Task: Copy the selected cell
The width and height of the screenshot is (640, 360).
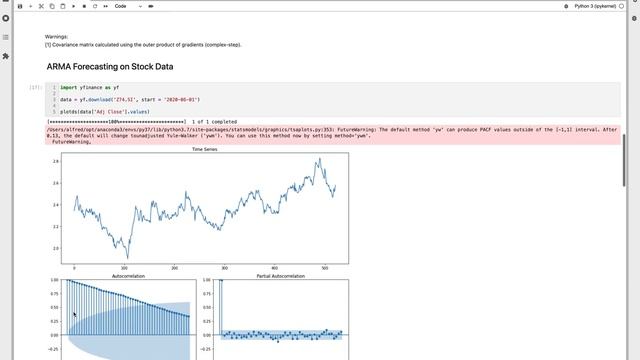Action: [x=52, y=6]
